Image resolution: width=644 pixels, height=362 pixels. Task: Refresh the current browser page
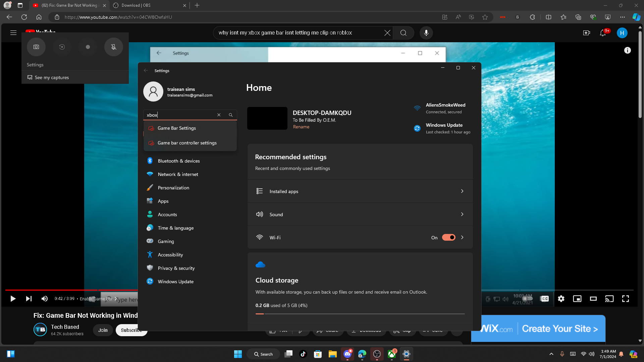24,17
